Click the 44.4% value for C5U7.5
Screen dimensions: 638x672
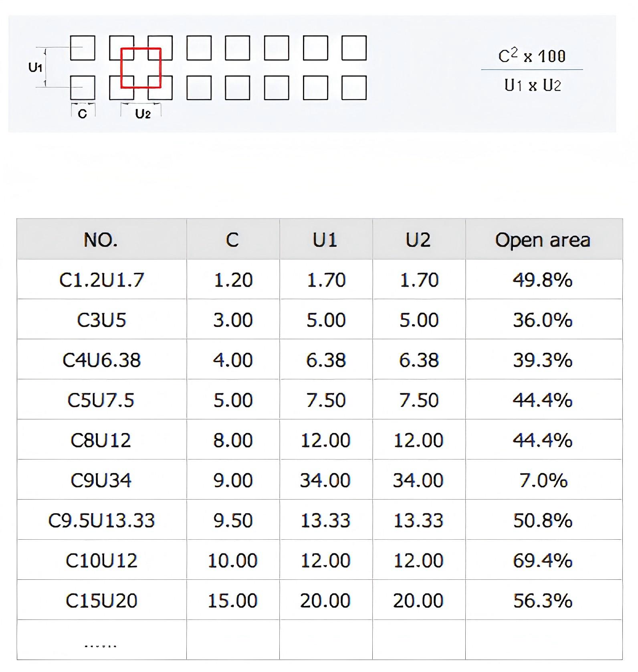click(543, 400)
